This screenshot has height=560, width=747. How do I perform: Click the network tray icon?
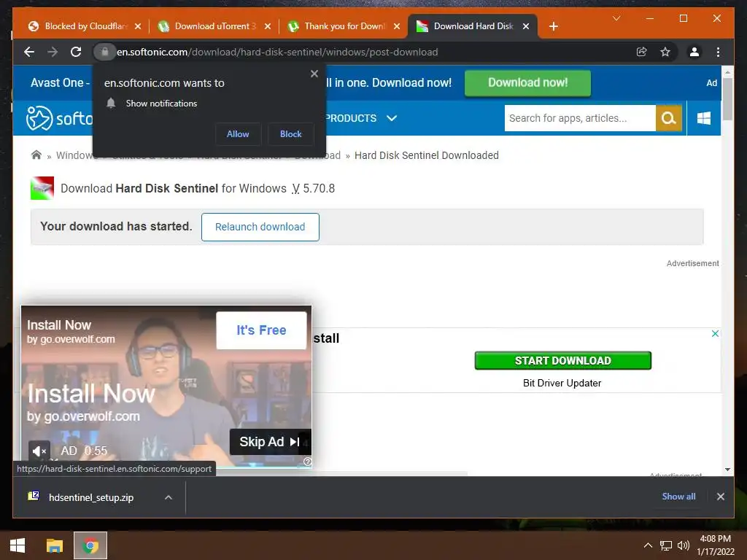coord(665,545)
